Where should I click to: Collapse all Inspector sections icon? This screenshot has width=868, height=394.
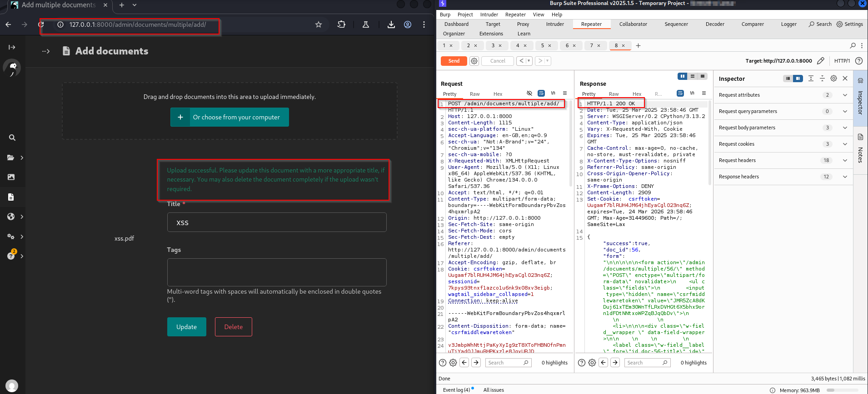[x=822, y=79]
